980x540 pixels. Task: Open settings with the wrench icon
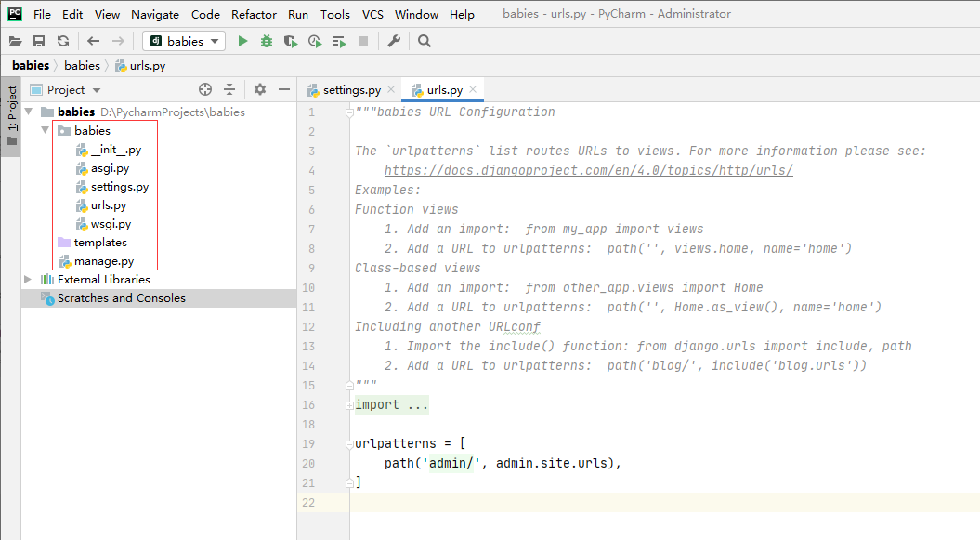(394, 41)
